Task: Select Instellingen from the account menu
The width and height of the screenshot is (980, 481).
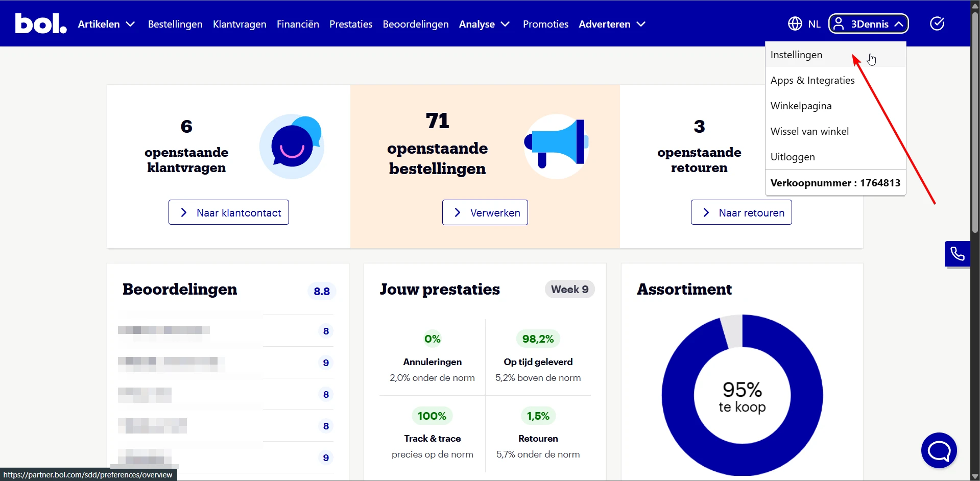Action: [796, 55]
